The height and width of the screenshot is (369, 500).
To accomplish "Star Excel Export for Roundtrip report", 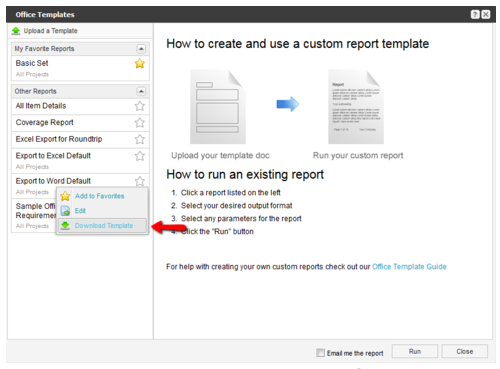I will (140, 139).
